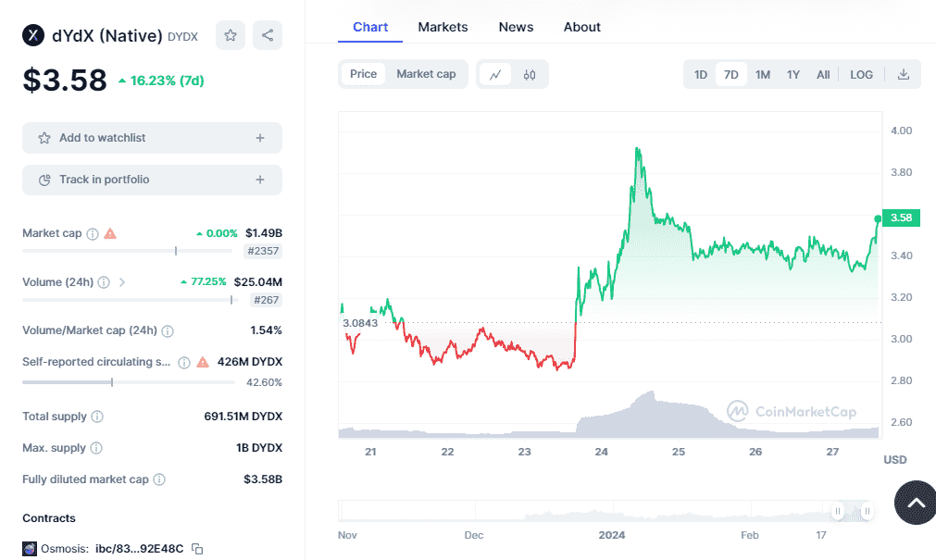The width and height of the screenshot is (936, 560).
Task: Open the News tab
Action: point(516,27)
